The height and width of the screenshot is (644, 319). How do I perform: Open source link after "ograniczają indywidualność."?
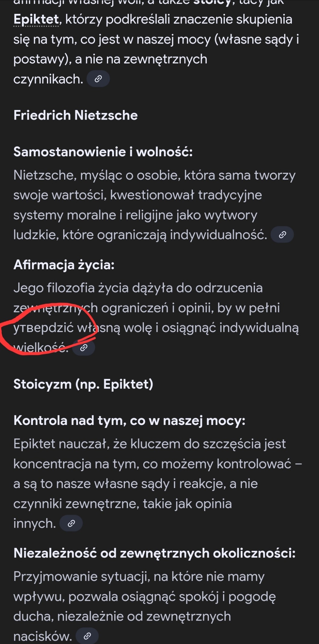[x=282, y=235]
